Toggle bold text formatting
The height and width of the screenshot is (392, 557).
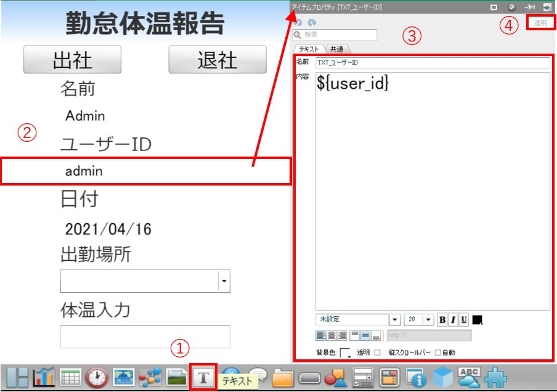pyautogui.click(x=442, y=320)
